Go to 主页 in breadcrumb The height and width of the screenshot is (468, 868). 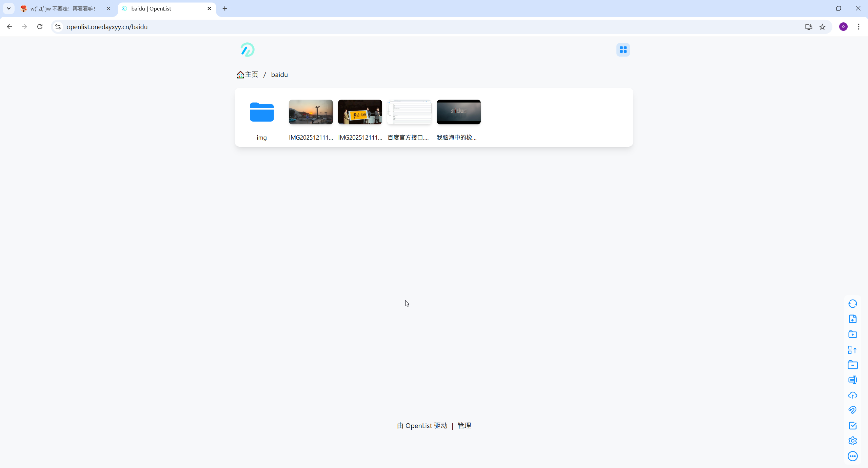(x=248, y=75)
